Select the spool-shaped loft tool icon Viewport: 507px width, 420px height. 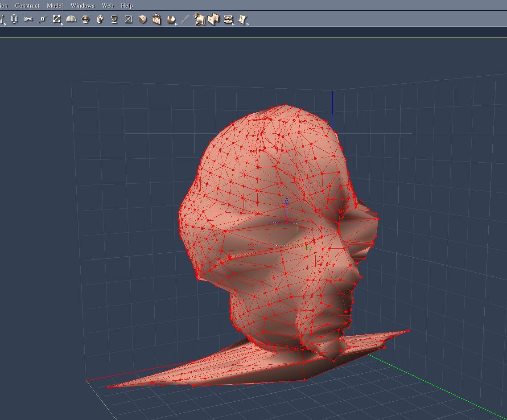click(x=85, y=20)
